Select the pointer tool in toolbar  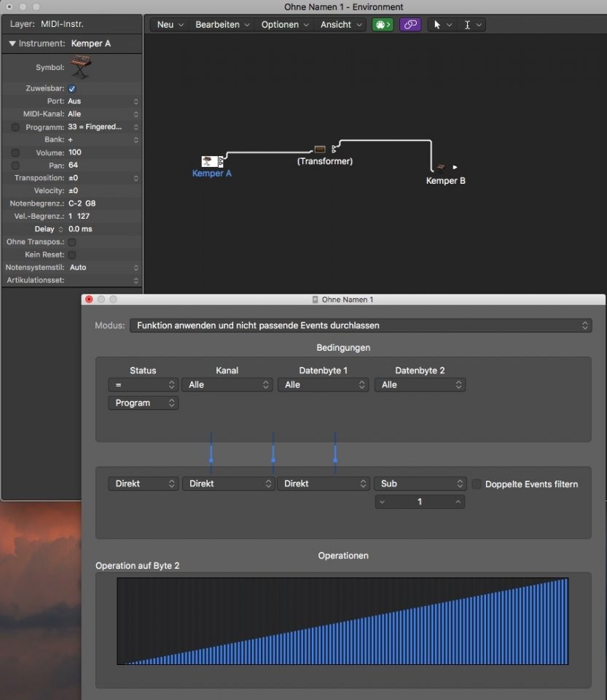(x=437, y=25)
